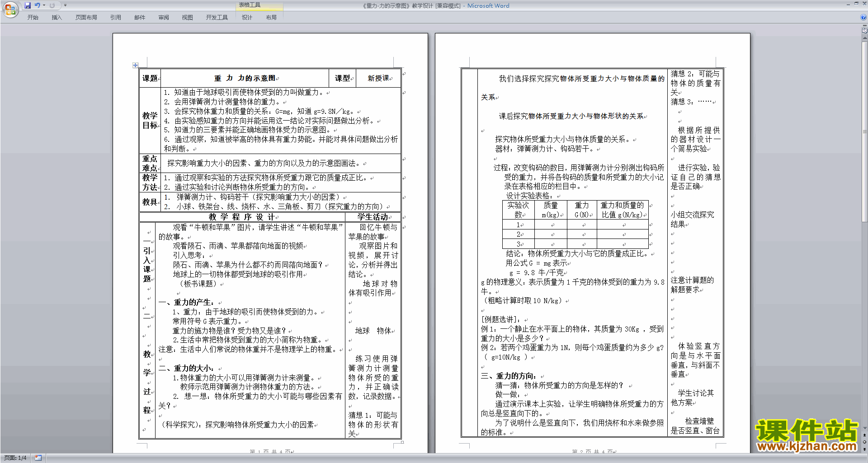Screen dimensions: 868x463
Task: Click the heading 一、重力的产生
Action: click(186, 302)
